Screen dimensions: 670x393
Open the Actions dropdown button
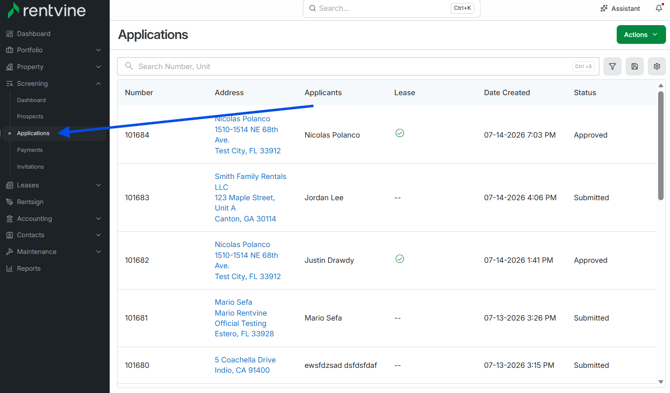[641, 35]
